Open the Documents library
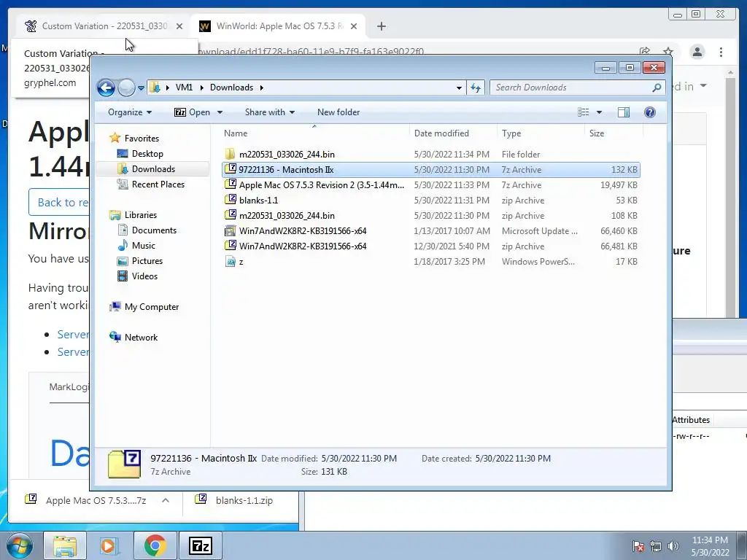The width and height of the screenshot is (747, 560). point(154,230)
